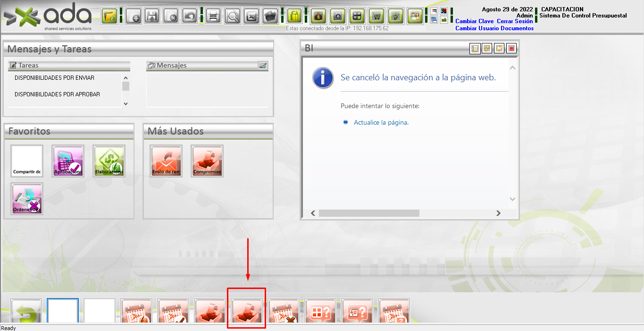Image resolution: width=644 pixels, height=331 pixels.
Task: Click the calendar with X bottom icon
Action: [x=284, y=311]
